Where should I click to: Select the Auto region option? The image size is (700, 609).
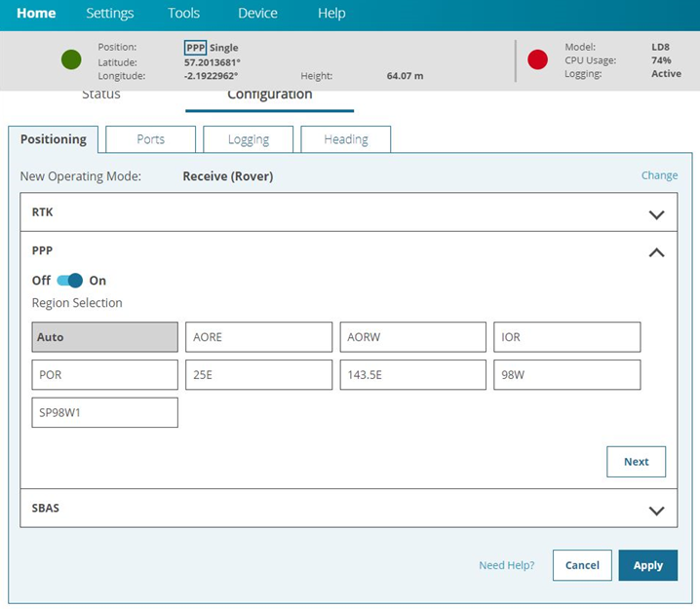coord(105,337)
